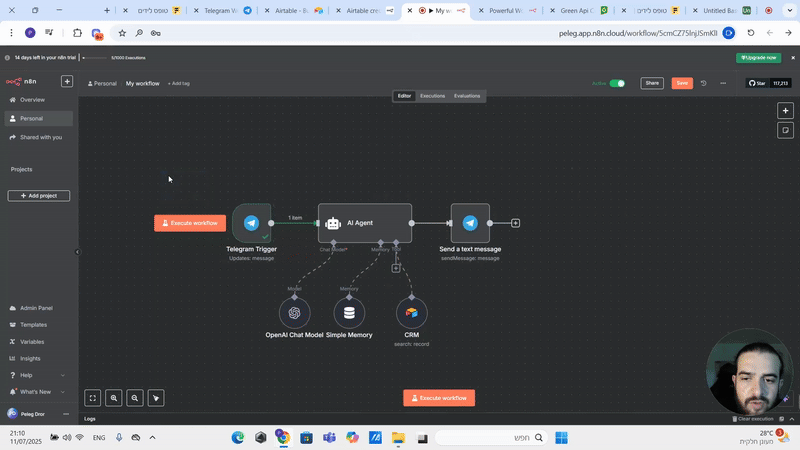The height and width of the screenshot is (450, 800).
Task: Open the OpenAI Chat Model node
Action: click(x=295, y=312)
